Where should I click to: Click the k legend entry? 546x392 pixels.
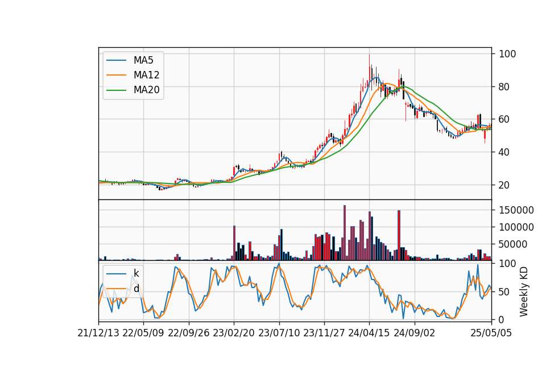[123, 273]
